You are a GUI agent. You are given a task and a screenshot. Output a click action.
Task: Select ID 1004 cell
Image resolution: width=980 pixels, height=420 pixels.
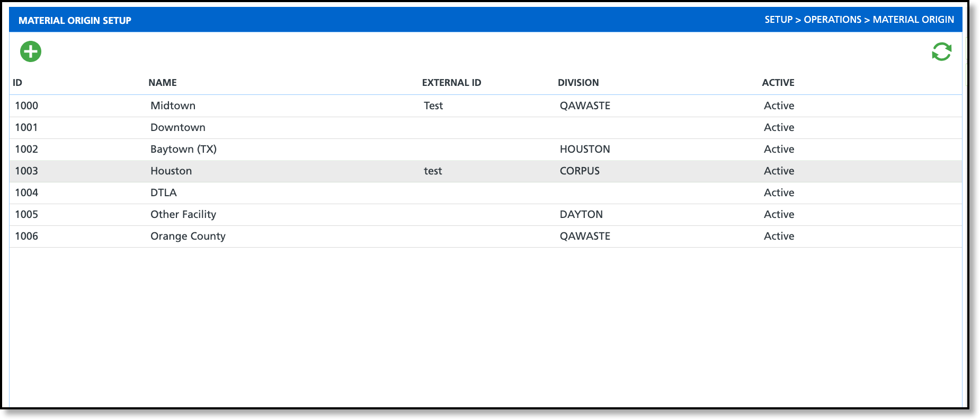coord(26,192)
